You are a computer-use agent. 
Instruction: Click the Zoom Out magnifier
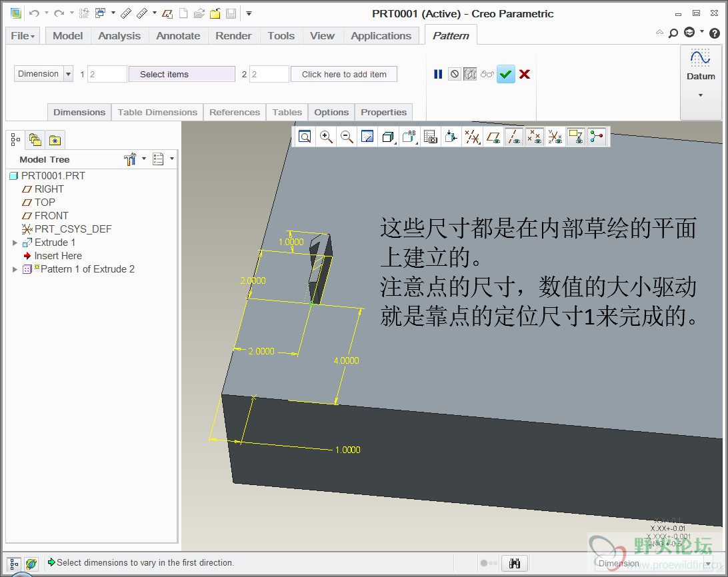347,137
